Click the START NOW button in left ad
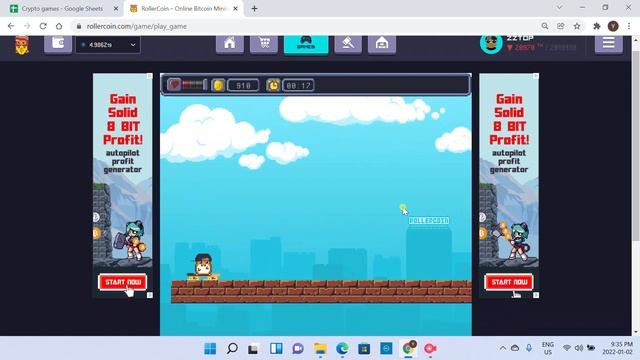The image size is (640, 360). 122,282
